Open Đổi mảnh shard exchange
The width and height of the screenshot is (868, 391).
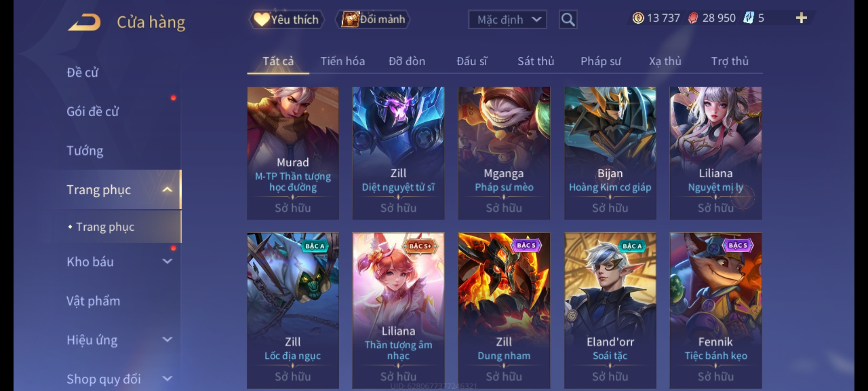point(373,19)
